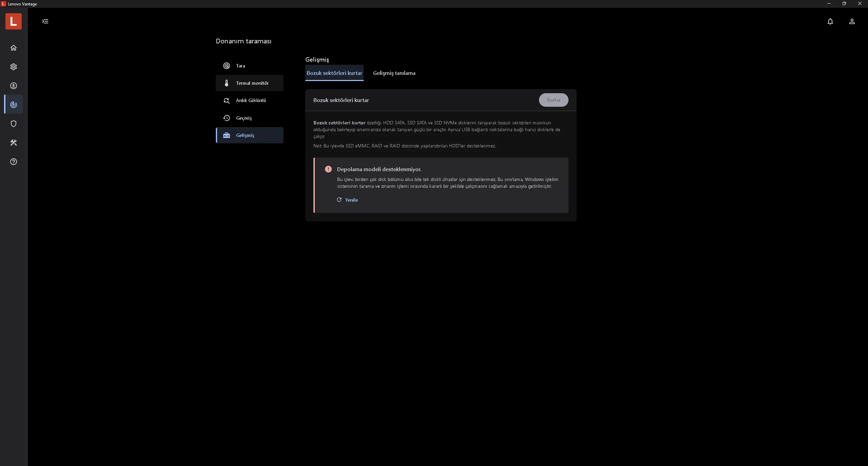Open the tools wrench icon
Screen dimensions: 868x466
[14, 143]
